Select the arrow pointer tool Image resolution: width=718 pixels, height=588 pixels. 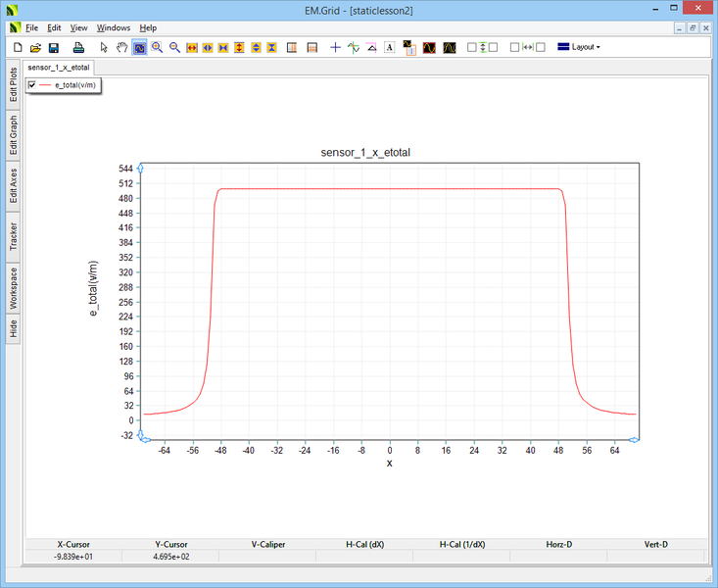pyautogui.click(x=105, y=47)
